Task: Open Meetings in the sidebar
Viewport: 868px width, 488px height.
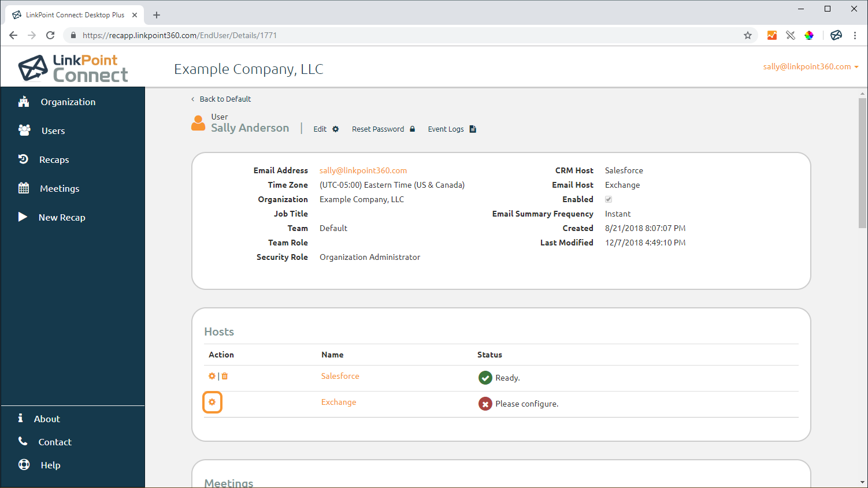Action: pos(60,188)
